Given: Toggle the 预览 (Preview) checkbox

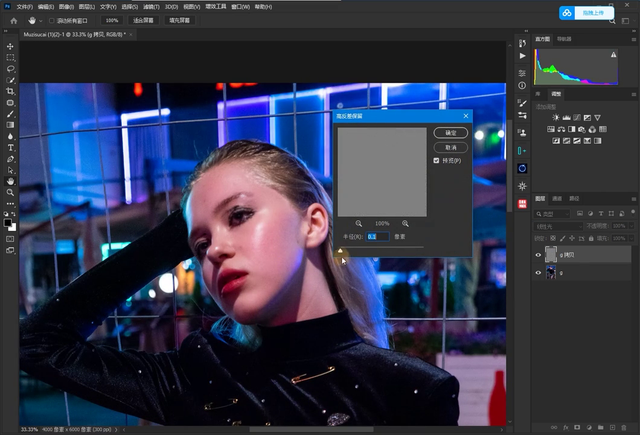Looking at the screenshot, I should pos(436,160).
